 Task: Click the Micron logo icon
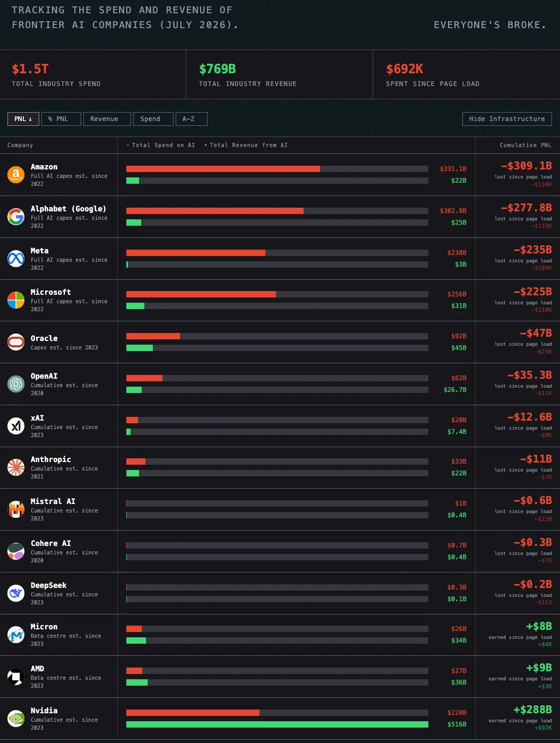point(16,635)
